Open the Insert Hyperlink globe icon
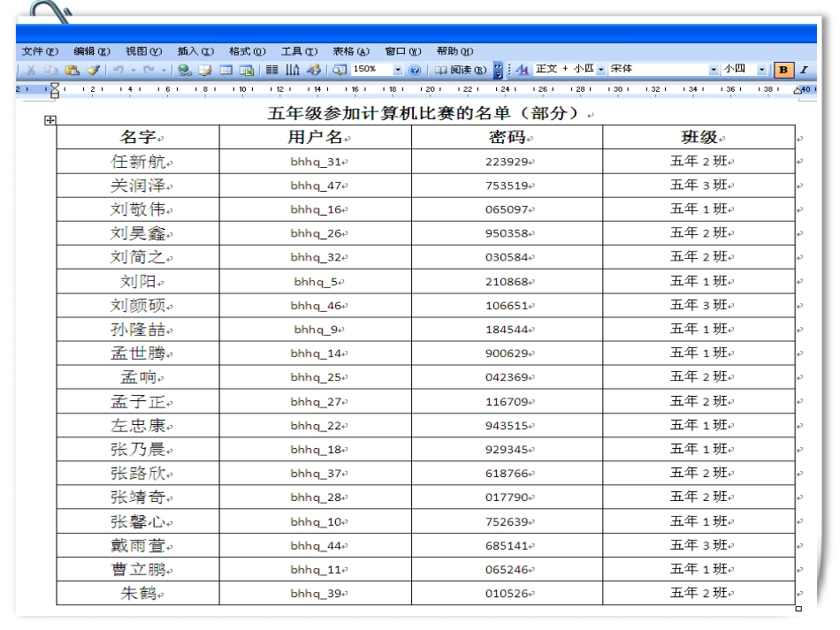Image resolution: width=840 pixels, height=630 pixels. [x=185, y=70]
